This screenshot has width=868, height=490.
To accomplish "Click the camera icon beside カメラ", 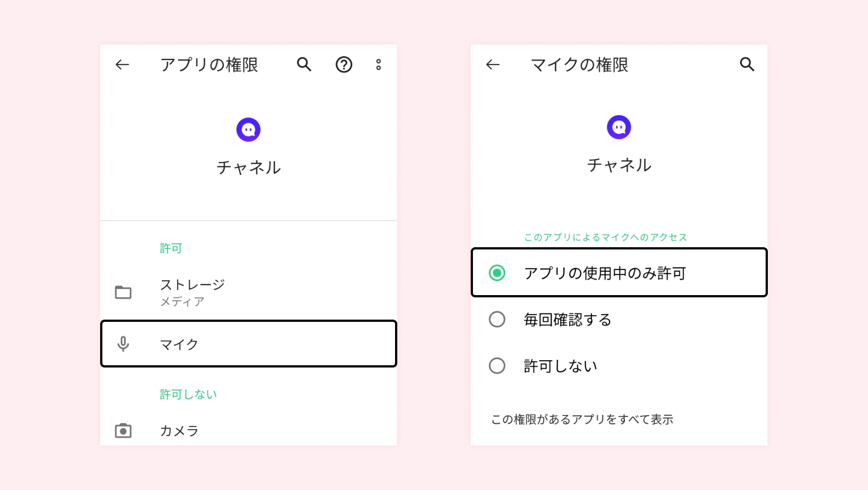I will point(123,430).
